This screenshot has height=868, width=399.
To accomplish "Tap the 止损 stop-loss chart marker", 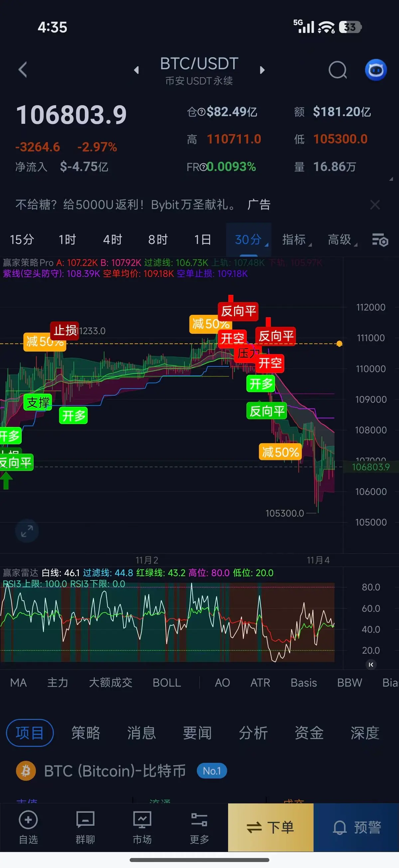I will point(65,330).
